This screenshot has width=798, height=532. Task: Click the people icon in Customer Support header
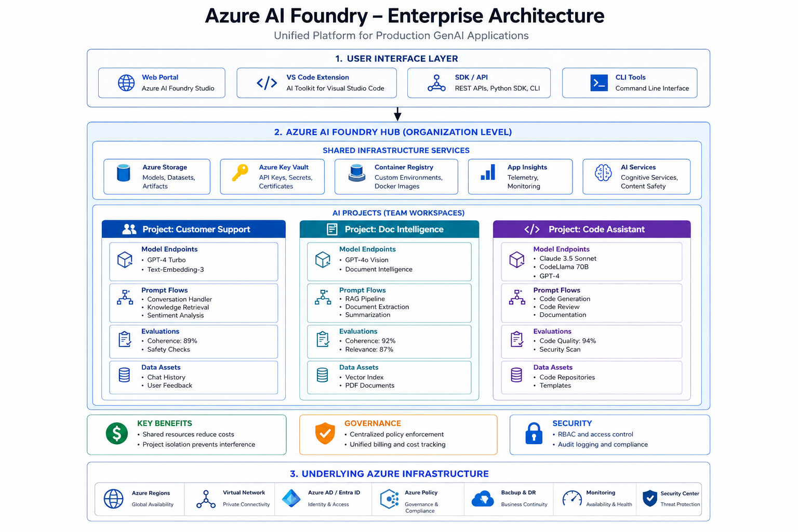pyautogui.click(x=129, y=229)
